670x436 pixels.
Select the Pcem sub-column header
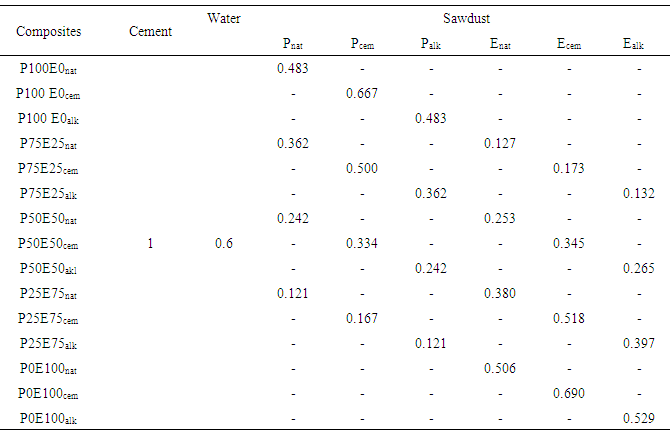[363, 44]
